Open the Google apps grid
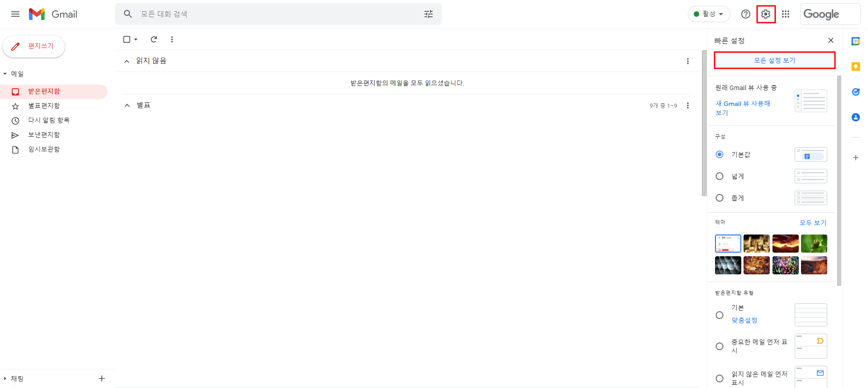 pyautogui.click(x=786, y=14)
